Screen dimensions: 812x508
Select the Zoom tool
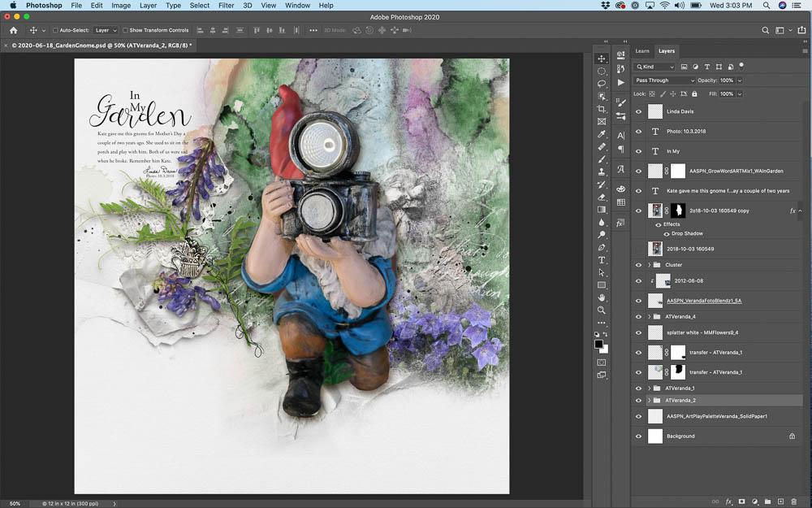coord(601,310)
